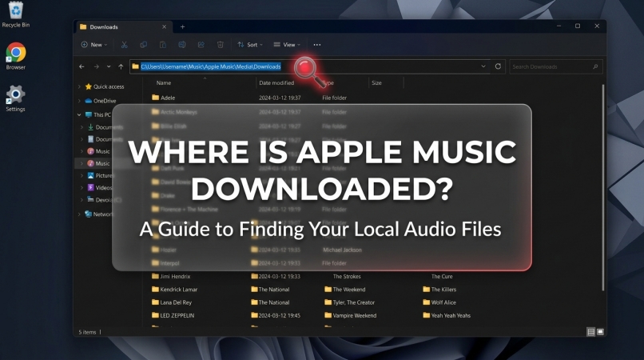
Task: Click the Search Downloads box
Action: click(555, 66)
